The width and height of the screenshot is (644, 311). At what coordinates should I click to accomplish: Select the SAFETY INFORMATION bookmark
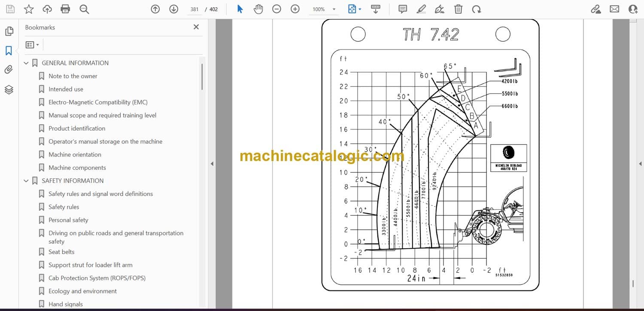[73, 181]
